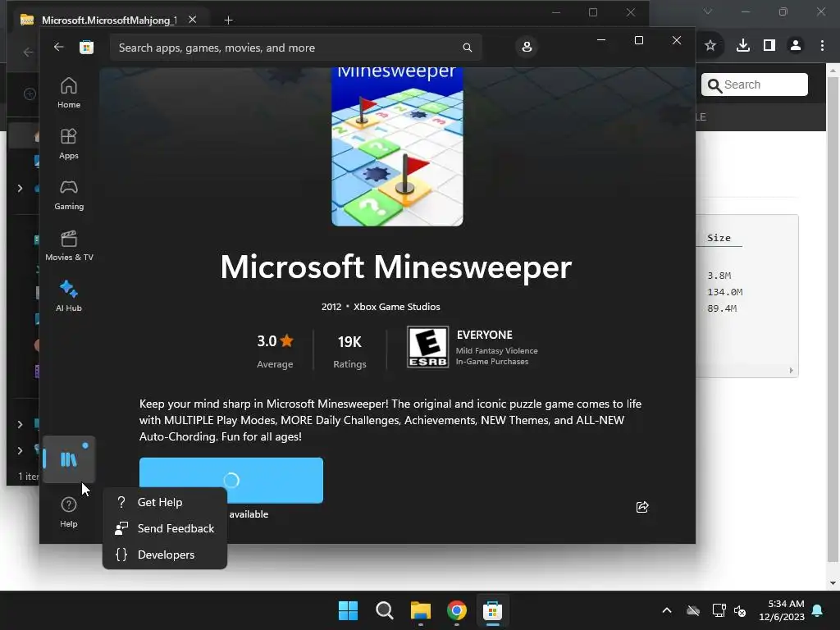Add a new File Explorer tab

228,20
